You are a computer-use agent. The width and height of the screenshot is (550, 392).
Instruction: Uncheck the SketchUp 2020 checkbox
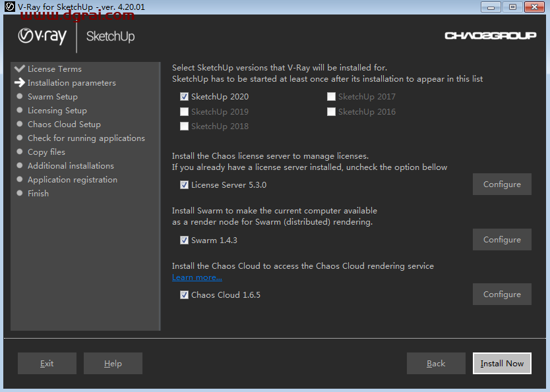(x=185, y=97)
